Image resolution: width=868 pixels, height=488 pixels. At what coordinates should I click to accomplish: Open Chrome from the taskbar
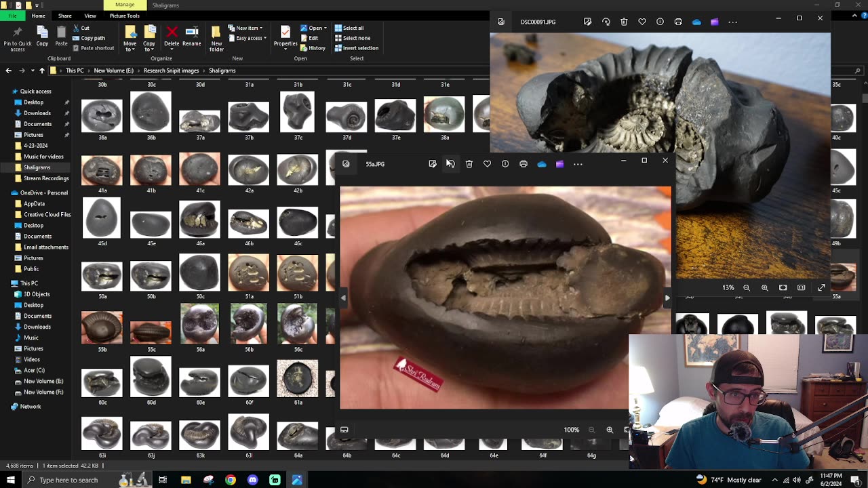(x=231, y=480)
